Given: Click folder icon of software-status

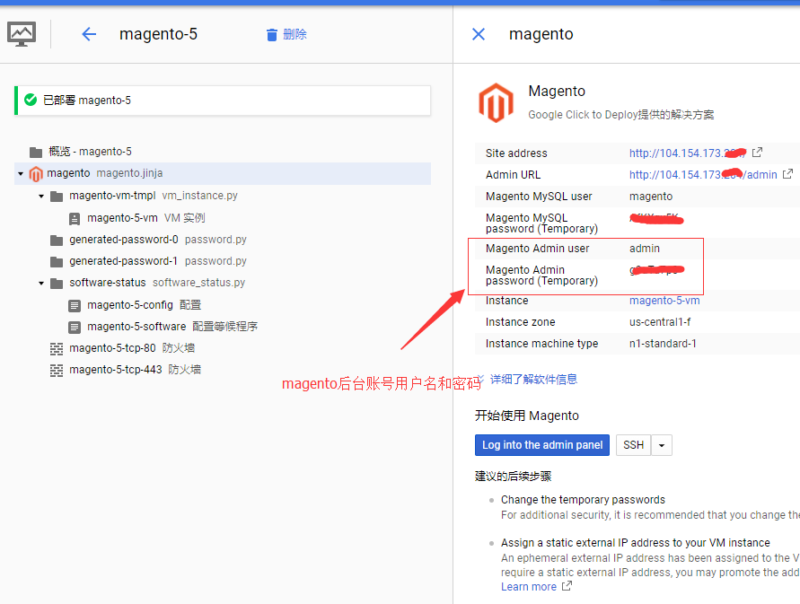Looking at the screenshot, I should pos(57,283).
